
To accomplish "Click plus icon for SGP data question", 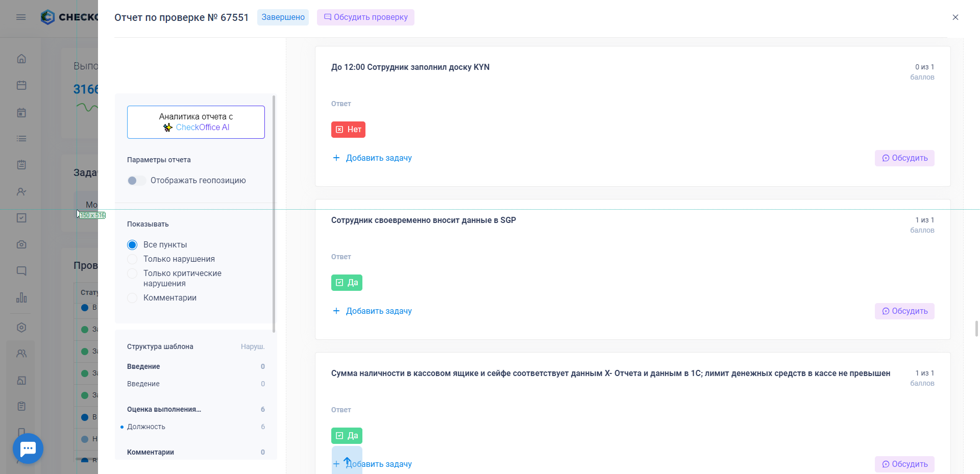I will tap(336, 311).
